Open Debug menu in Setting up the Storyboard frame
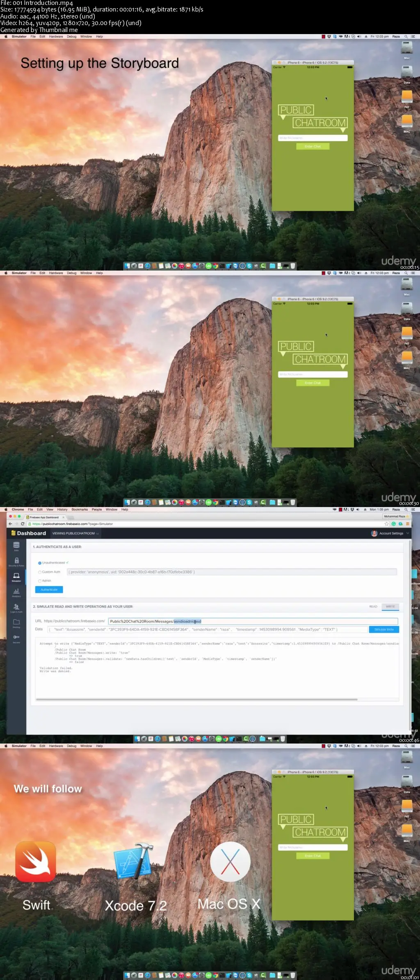Screen dimensions: 420x980 point(72,37)
